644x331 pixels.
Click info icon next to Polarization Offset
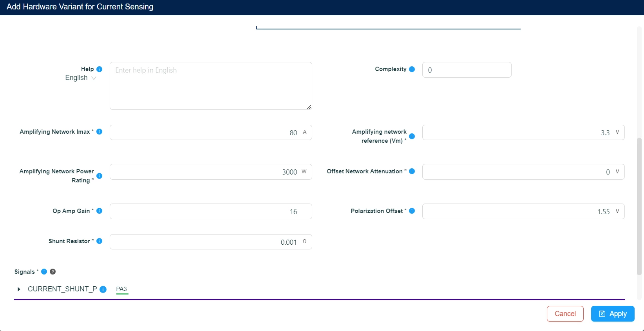click(412, 211)
